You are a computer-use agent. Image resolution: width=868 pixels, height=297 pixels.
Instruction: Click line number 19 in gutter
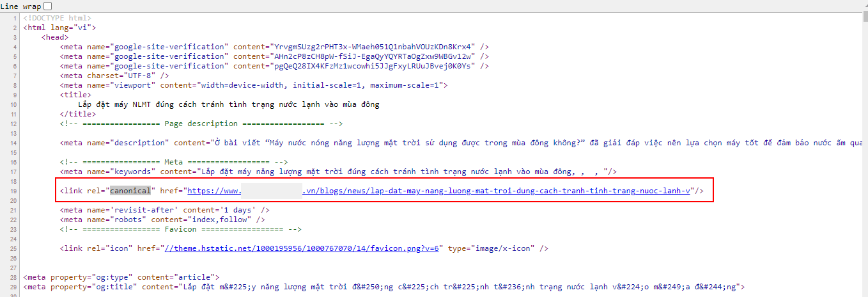[x=13, y=191]
